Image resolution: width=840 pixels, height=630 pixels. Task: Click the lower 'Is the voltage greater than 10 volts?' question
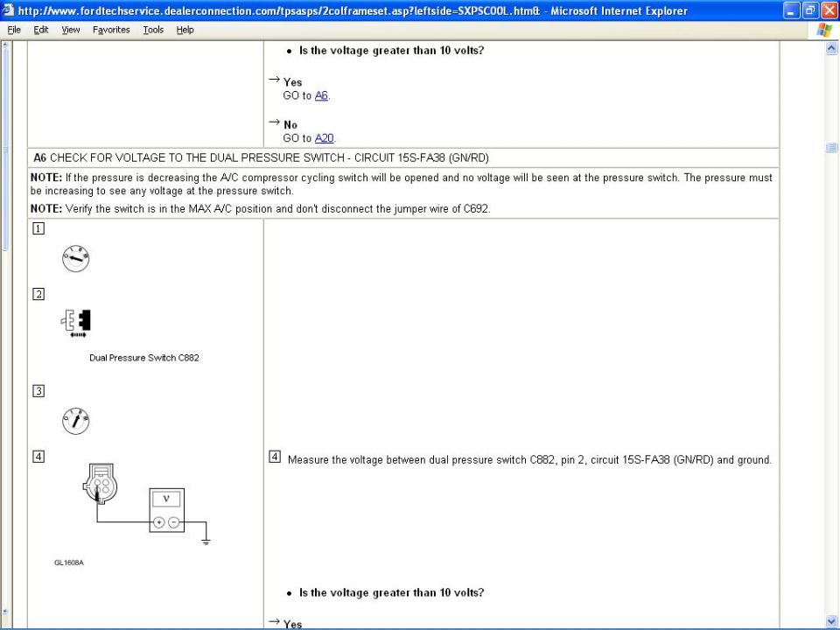pos(392,592)
